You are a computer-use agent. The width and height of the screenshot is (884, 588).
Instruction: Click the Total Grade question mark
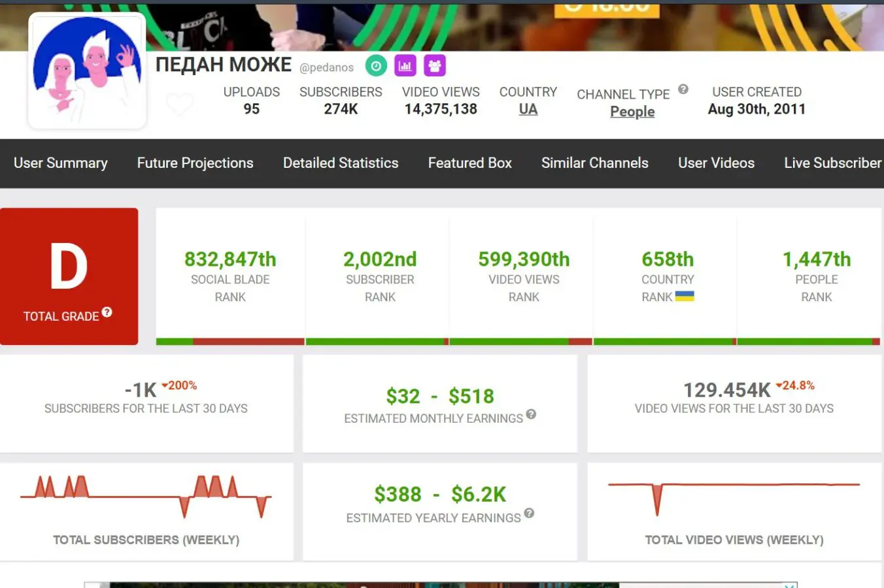click(107, 312)
